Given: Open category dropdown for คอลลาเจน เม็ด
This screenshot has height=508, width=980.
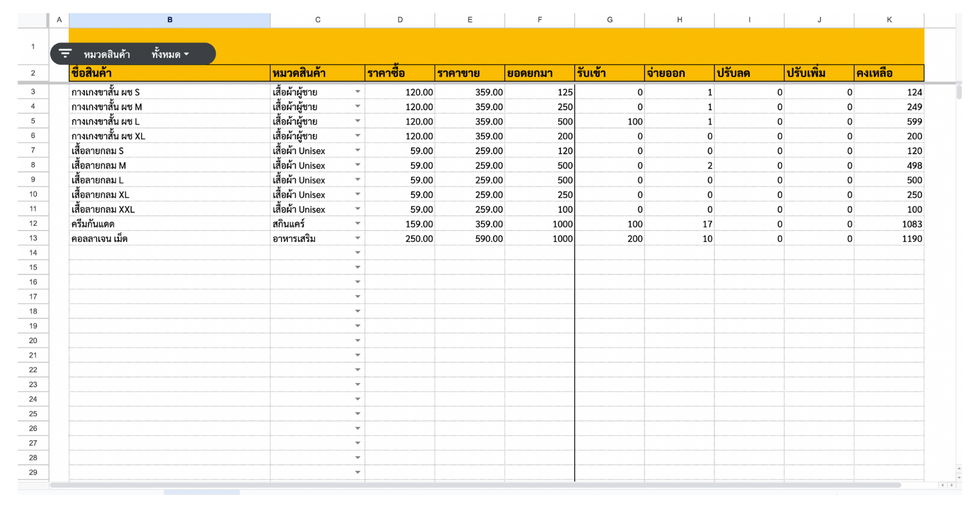Looking at the screenshot, I should pyautogui.click(x=358, y=238).
